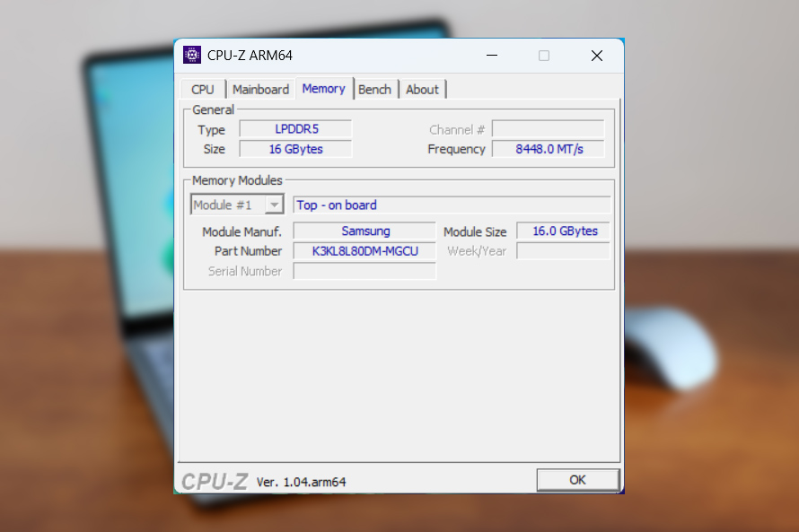Close the CPU-Z ARM64 window
The image size is (799, 532).
pos(596,56)
